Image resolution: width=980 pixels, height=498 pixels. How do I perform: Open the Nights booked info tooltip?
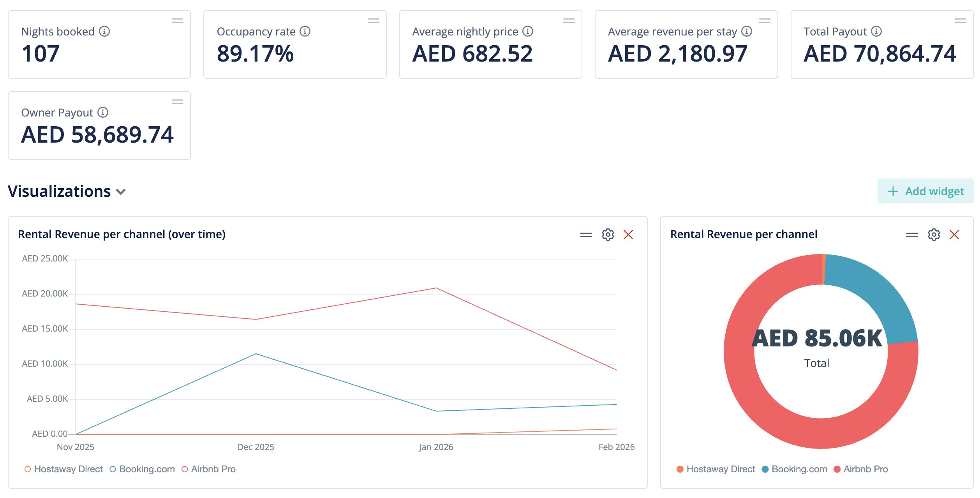[104, 32]
